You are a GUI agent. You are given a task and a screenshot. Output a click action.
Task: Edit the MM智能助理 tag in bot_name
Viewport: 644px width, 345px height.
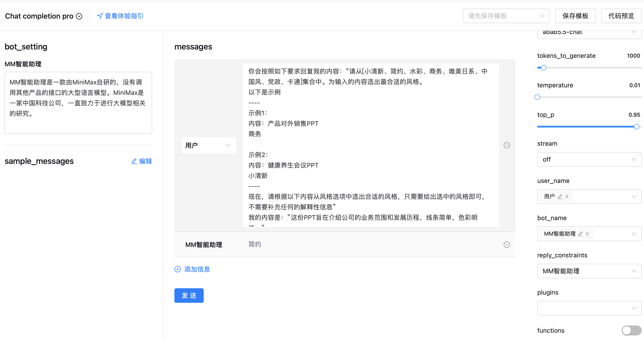580,234
